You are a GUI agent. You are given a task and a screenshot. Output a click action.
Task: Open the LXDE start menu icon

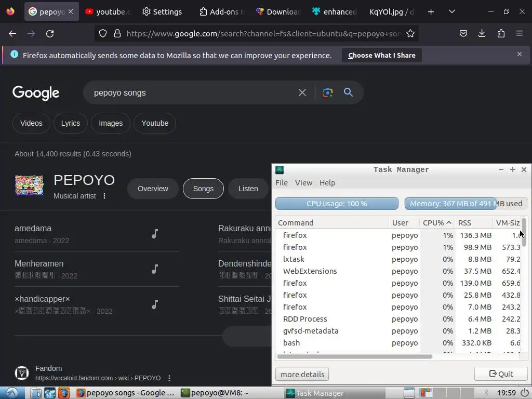[12, 393]
